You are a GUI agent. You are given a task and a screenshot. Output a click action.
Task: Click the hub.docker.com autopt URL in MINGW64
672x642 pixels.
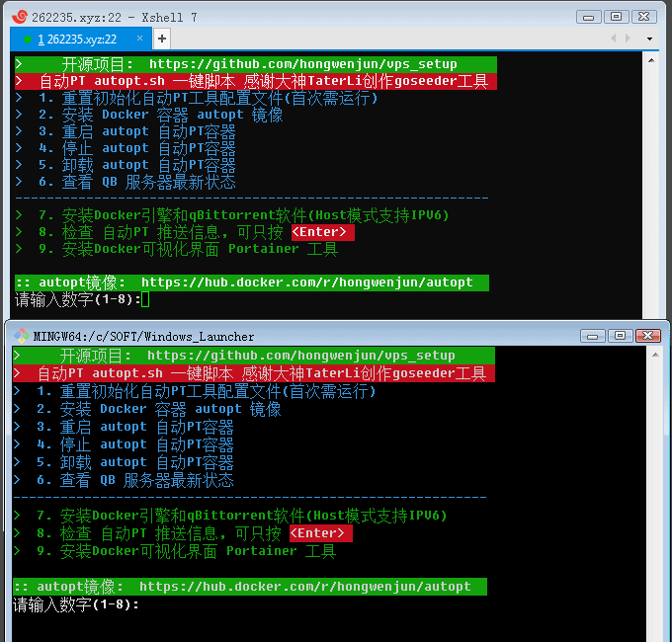[x=305, y=587]
